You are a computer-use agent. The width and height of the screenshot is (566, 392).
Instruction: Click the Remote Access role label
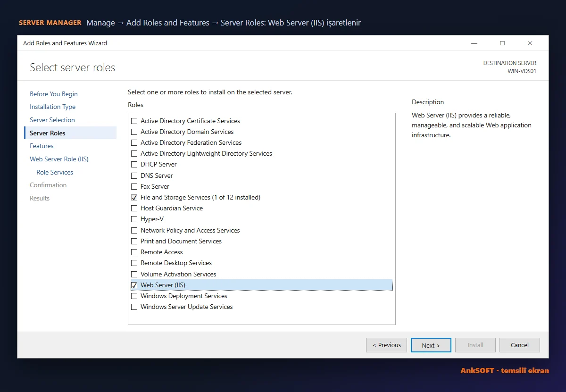[162, 252]
